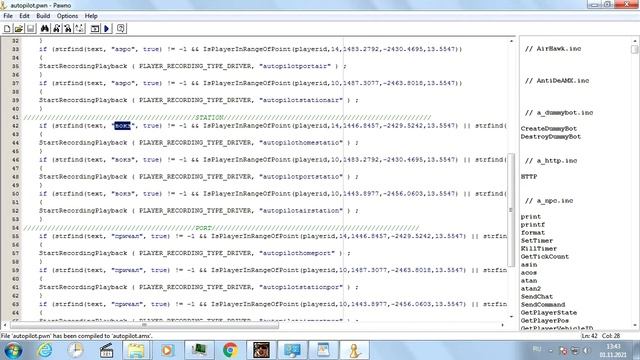This screenshot has width=640, height=360.
Task: Open Find with the binoculars icon
Action: tap(44, 29)
